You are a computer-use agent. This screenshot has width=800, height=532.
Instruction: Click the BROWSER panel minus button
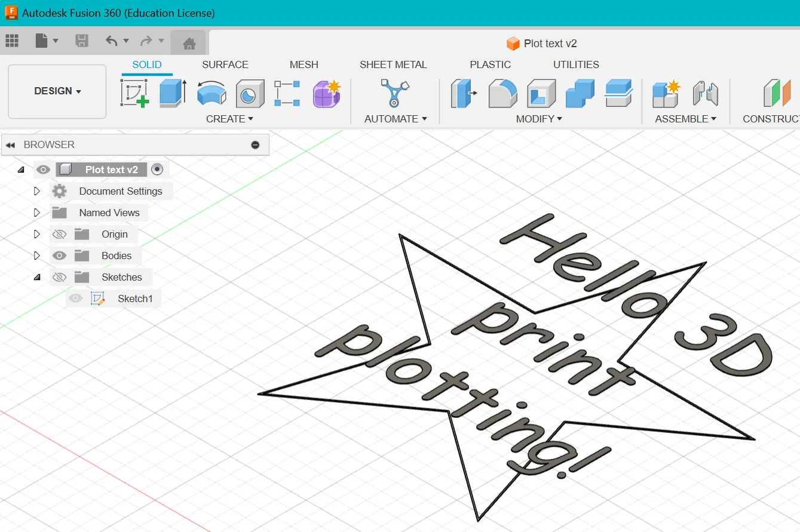coord(255,144)
